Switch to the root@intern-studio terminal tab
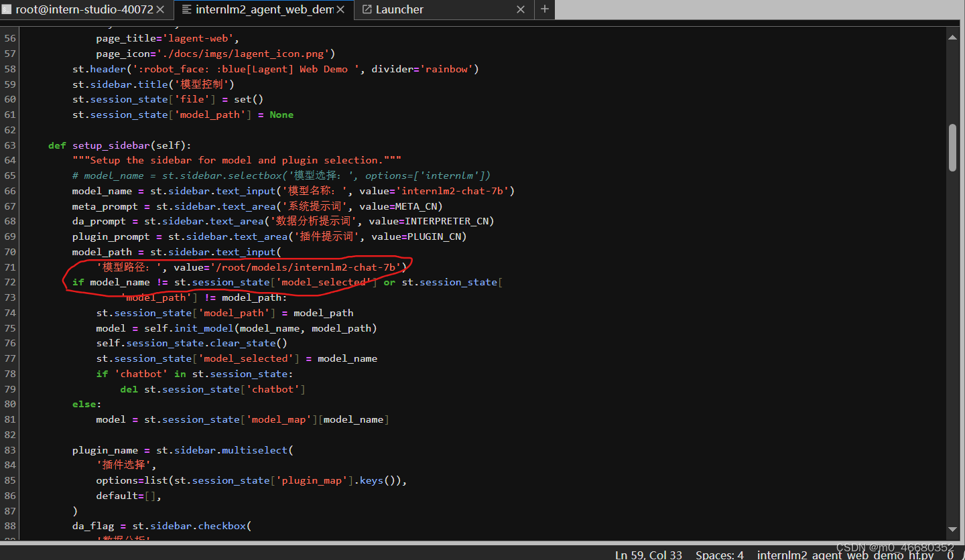Image resolution: width=965 pixels, height=560 pixels. (x=86, y=9)
